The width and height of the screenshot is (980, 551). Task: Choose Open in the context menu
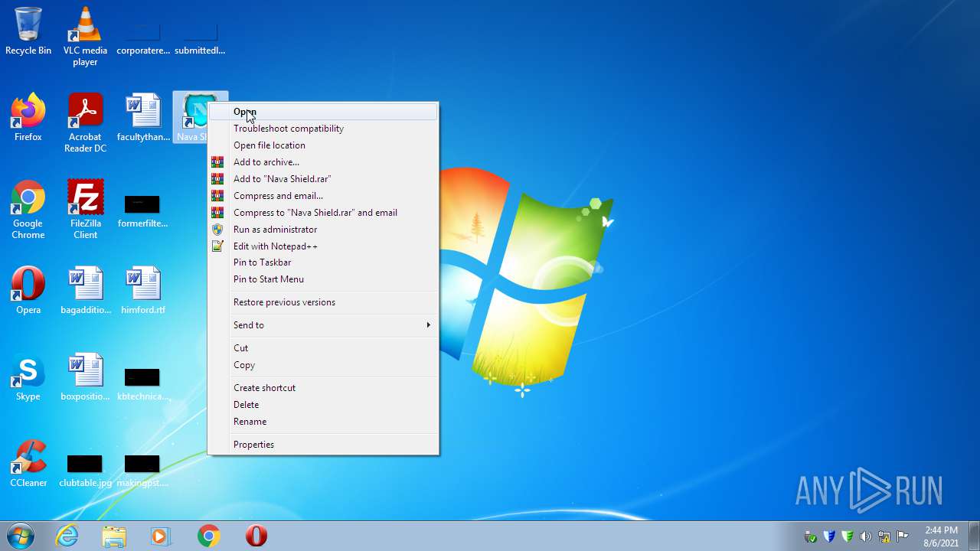pos(323,112)
